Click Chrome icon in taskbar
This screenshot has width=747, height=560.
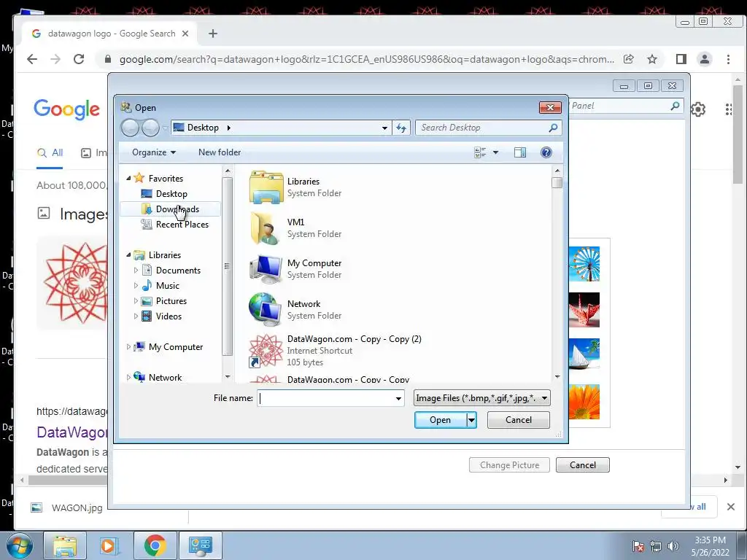click(x=155, y=545)
